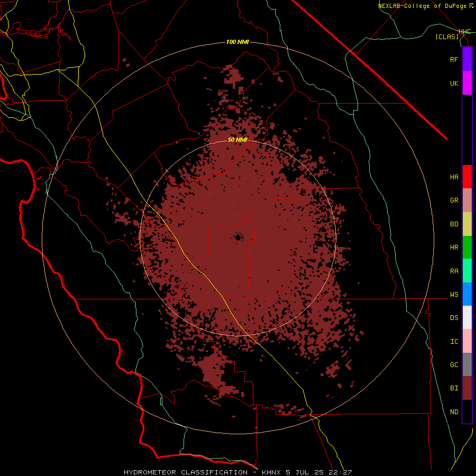476x476 pixels.
Task: Click the black ND legend swatch
Action: coord(467,411)
